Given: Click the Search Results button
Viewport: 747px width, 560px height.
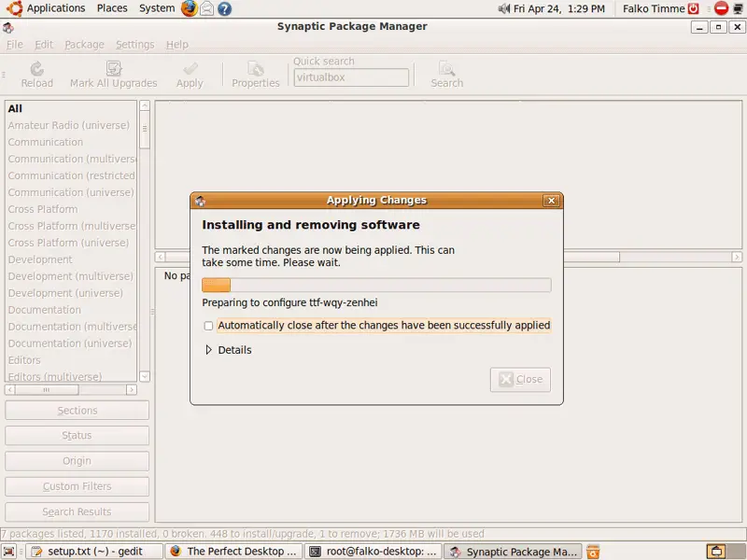Looking at the screenshot, I should point(77,511).
